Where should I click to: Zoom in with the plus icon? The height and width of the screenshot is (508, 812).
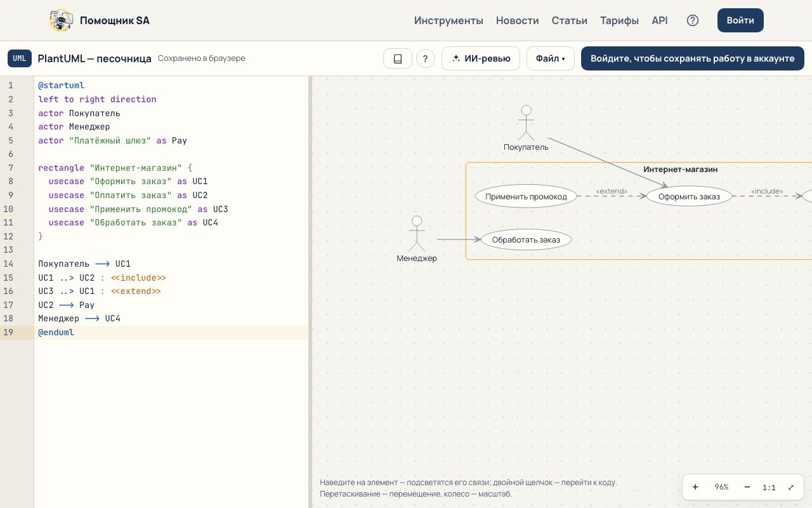(x=695, y=487)
